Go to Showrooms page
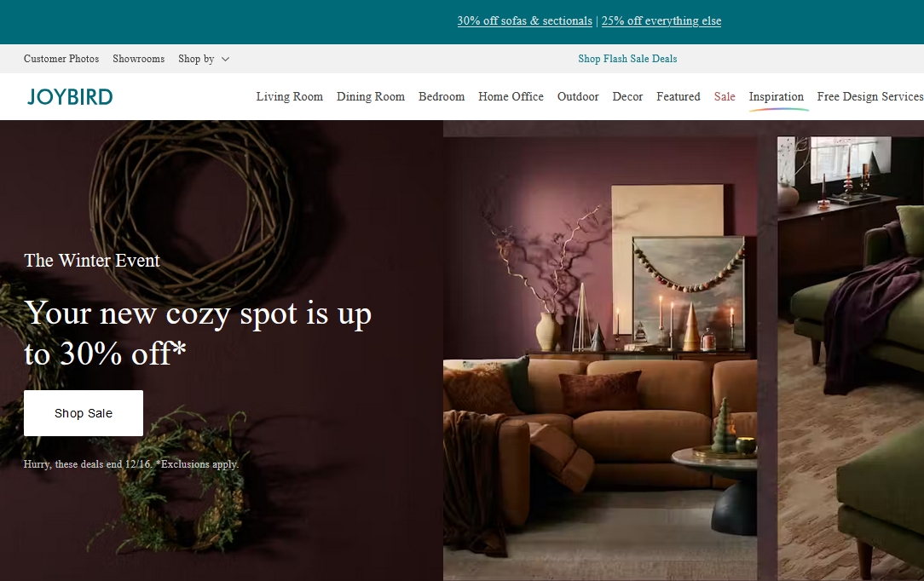This screenshot has width=924, height=581. pyautogui.click(x=138, y=59)
